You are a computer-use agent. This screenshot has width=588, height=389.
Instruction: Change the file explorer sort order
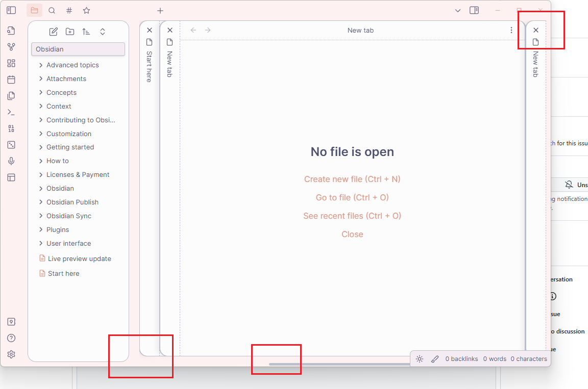[x=86, y=32]
